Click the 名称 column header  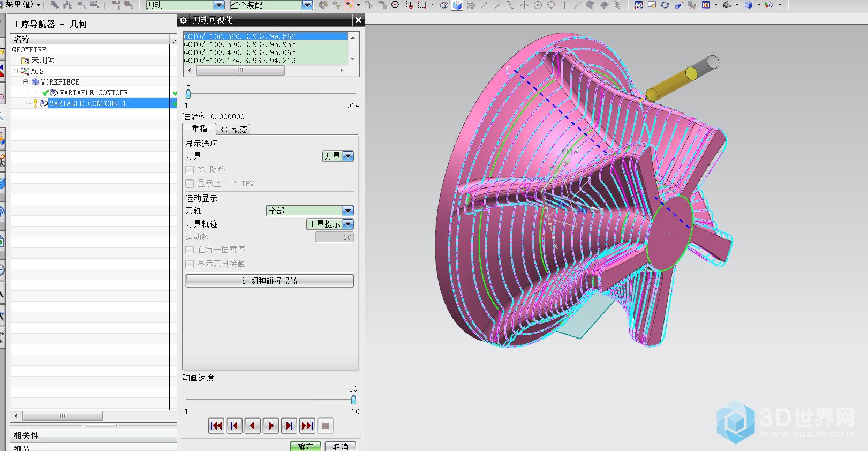(90, 39)
